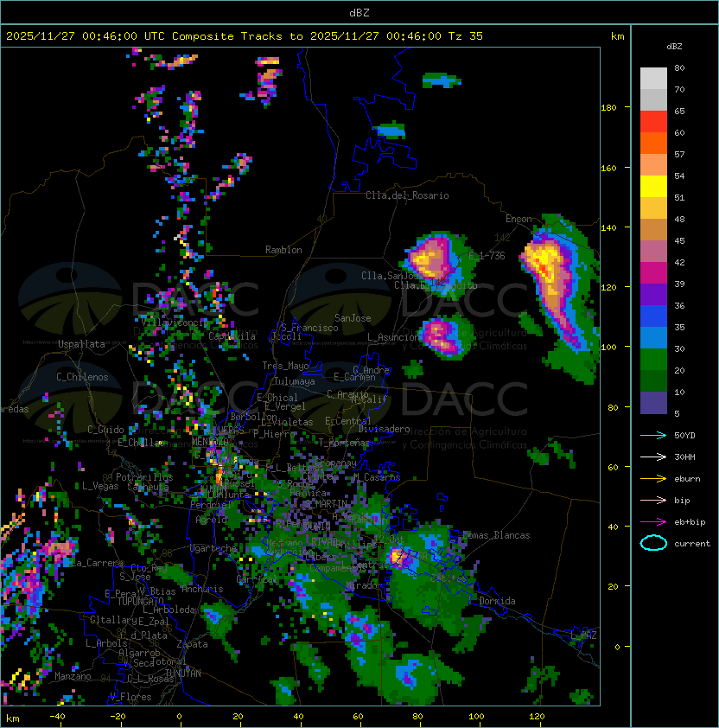Click the Anchoris place label

pyautogui.click(x=202, y=589)
